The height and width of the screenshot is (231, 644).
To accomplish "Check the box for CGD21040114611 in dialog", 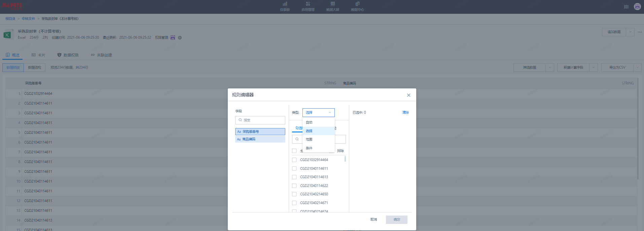I will (294, 168).
